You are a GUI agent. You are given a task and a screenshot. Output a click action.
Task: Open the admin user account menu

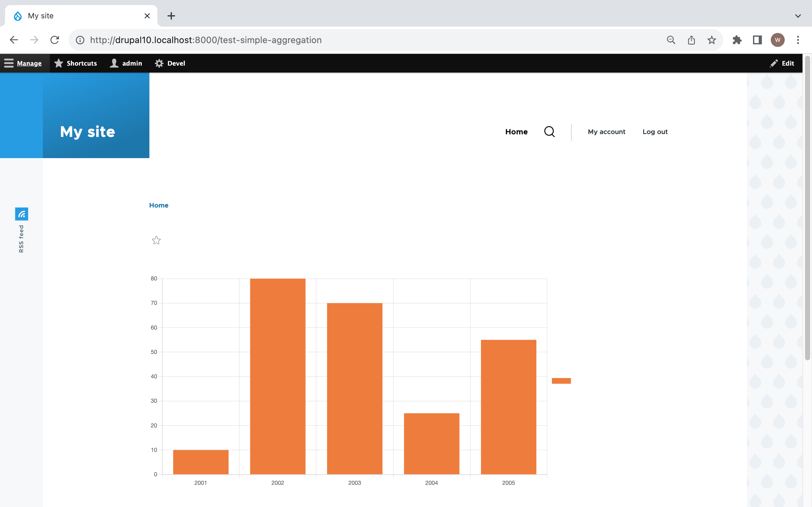pyautogui.click(x=114, y=63)
